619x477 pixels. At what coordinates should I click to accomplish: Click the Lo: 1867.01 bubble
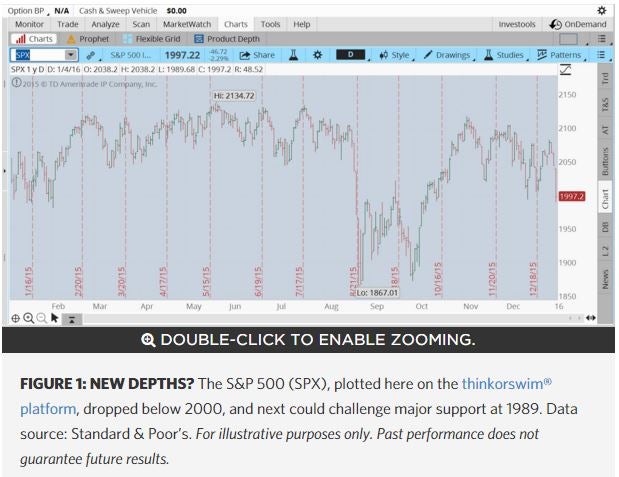tap(377, 293)
